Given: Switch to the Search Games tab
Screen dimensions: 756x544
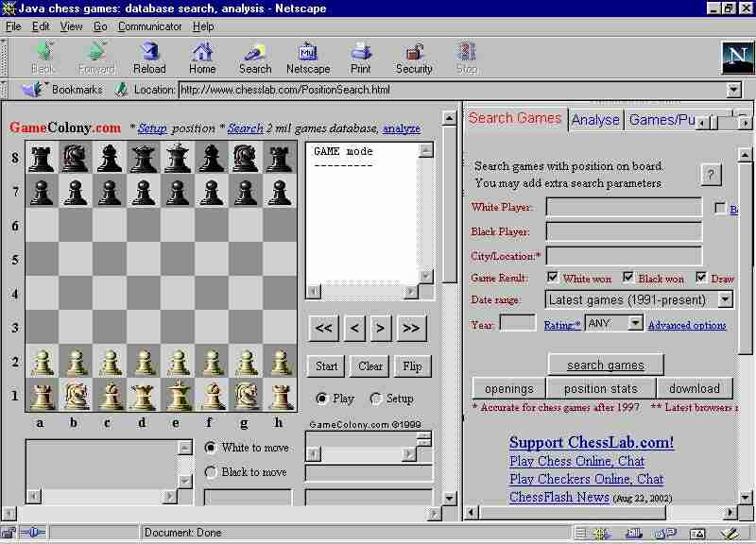Looking at the screenshot, I should [x=515, y=119].
